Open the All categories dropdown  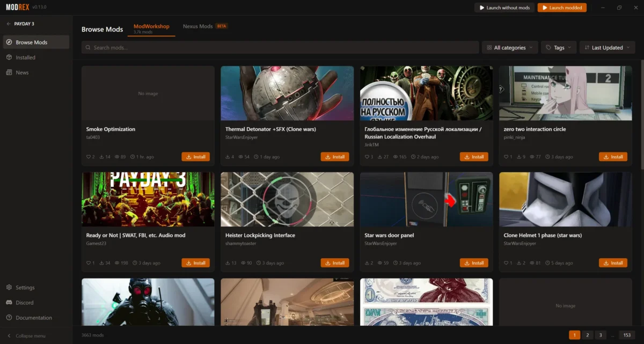509,48
